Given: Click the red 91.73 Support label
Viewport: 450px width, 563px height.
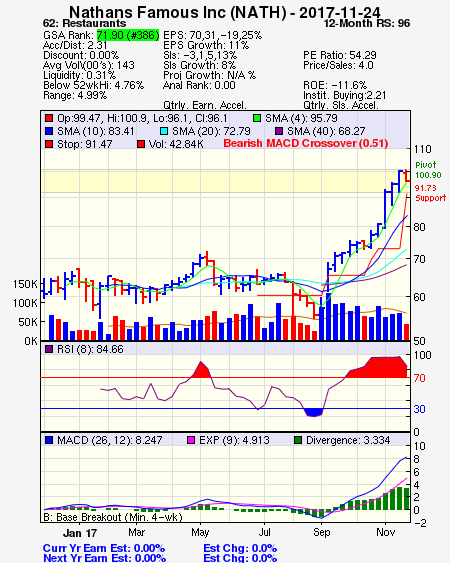Looking at the screenshot, I should pos(430,193).
